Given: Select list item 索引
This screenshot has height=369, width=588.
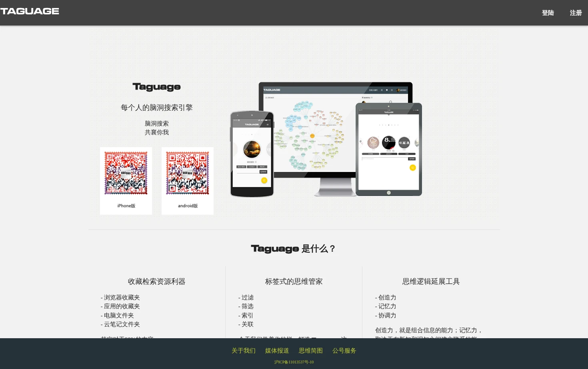Looking at the screenshot, I should (x=246, y=315).
